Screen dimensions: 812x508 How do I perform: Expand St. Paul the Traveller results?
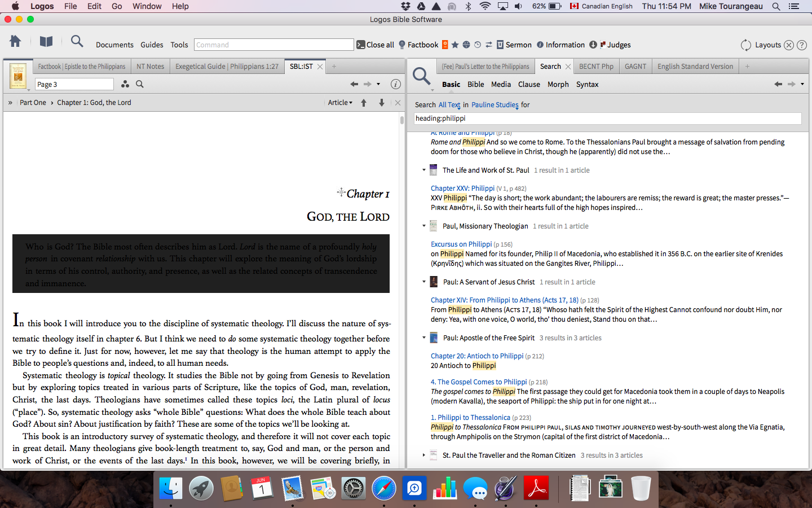[424, 455]
